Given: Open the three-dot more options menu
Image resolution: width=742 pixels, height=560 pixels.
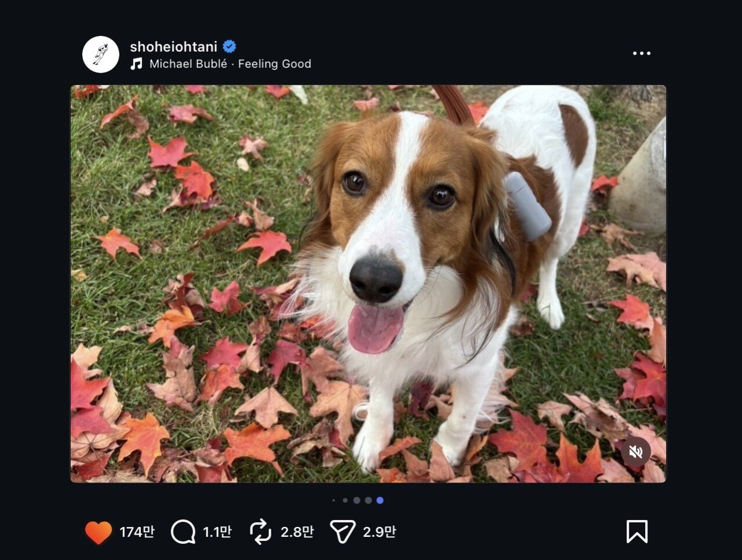Looking at the screenshot, I should tap(641, 53).
